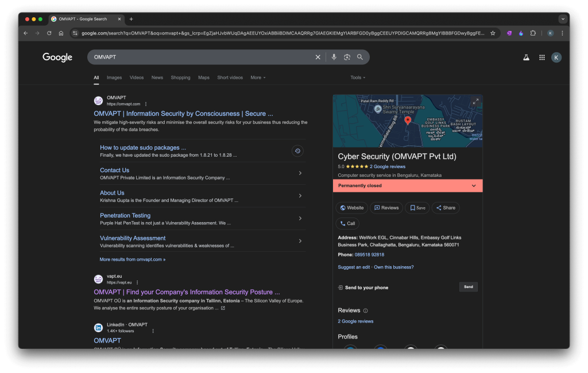Click into the OMVAPT search field

pos(203,57)
